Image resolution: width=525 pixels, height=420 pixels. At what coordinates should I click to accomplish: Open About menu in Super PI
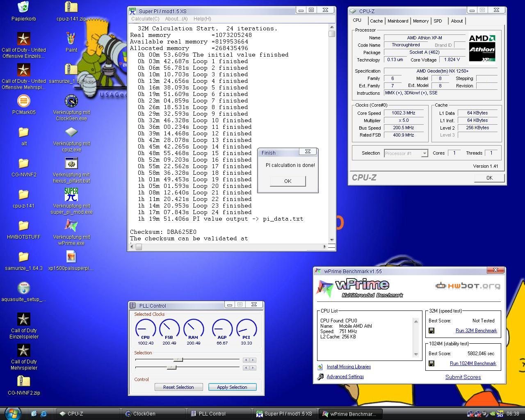(x=176, y=19)
